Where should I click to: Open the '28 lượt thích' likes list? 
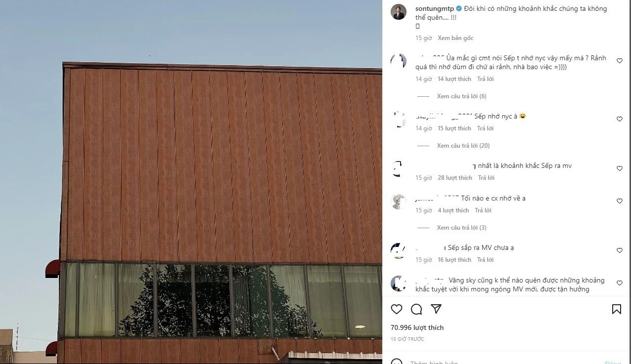[455, 178]
